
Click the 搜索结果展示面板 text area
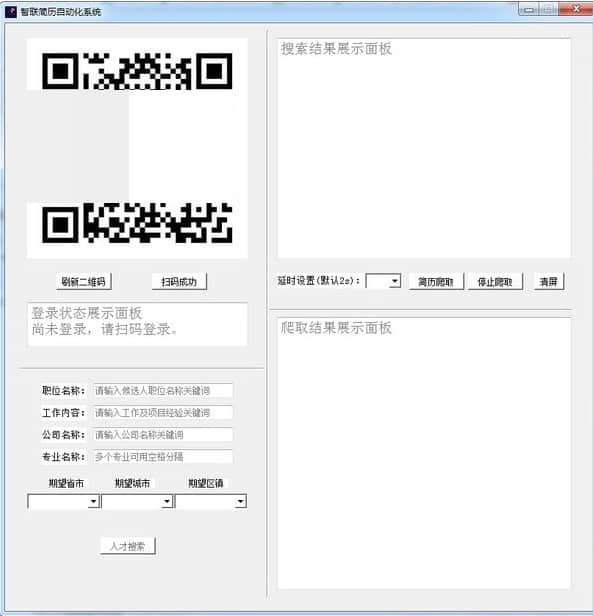coord(424,148)
